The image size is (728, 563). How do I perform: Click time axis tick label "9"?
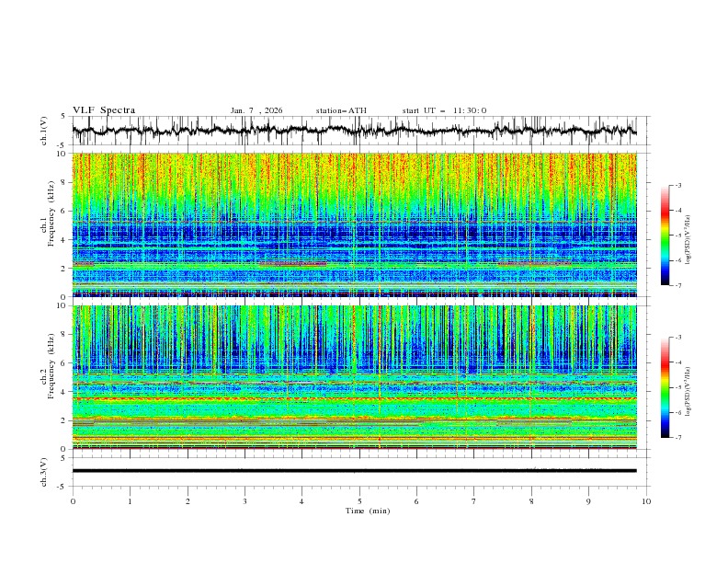[x=588, y=501]
